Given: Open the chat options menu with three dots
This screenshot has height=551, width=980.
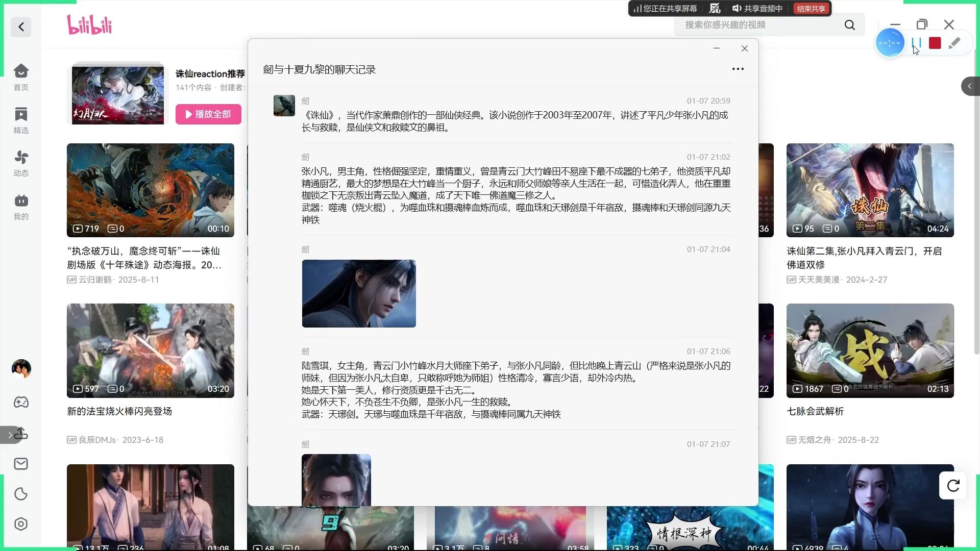Looking at the screenshot, I should [738, 69].
